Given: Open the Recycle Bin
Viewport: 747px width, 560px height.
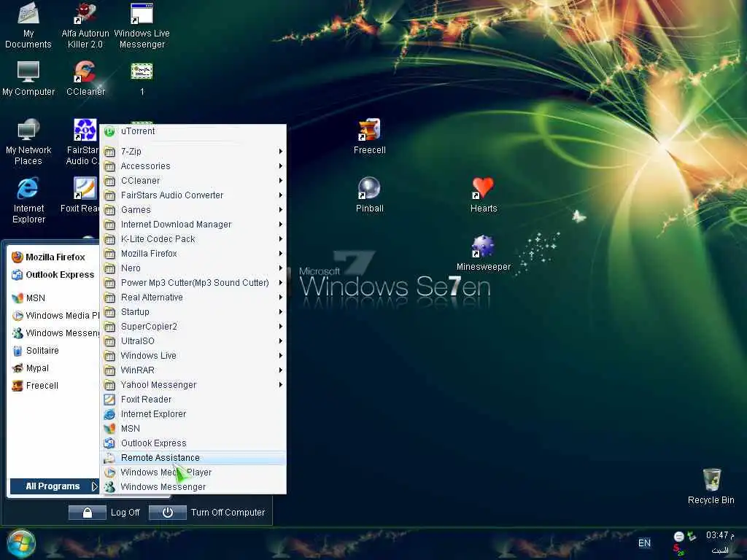Looking at the screenshot, I should click(x=711, y=486).
